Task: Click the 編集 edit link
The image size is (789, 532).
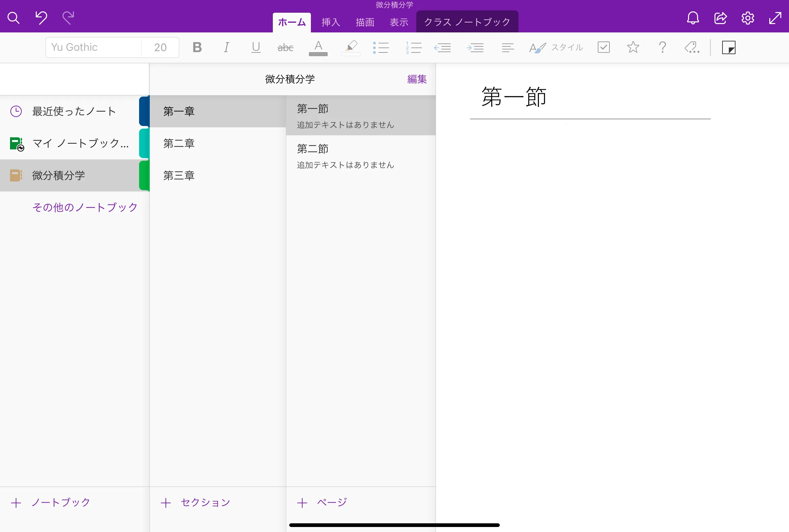Action: [417, 79]
